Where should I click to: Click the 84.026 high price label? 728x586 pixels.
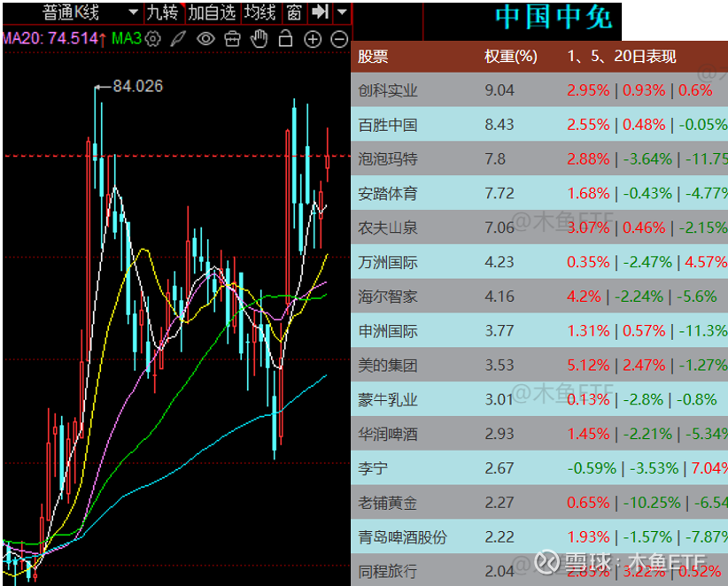[138, 86]
